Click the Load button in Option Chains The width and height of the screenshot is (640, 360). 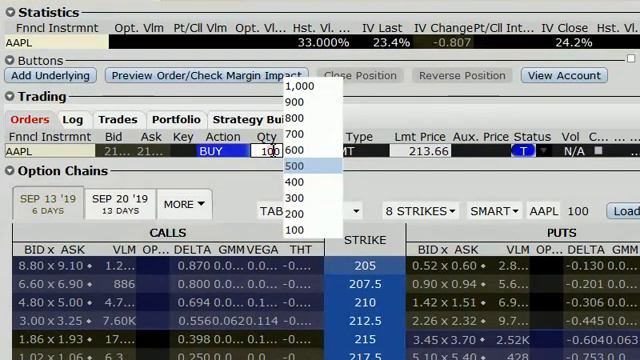624,211
